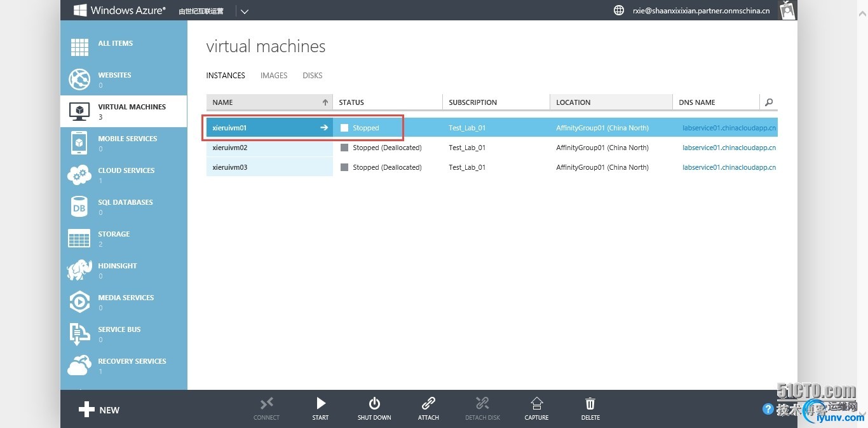This screenshot has width=868, height=428.
Task: Open Cloud Services in the sidebar
Action: (x=124, y=175)
